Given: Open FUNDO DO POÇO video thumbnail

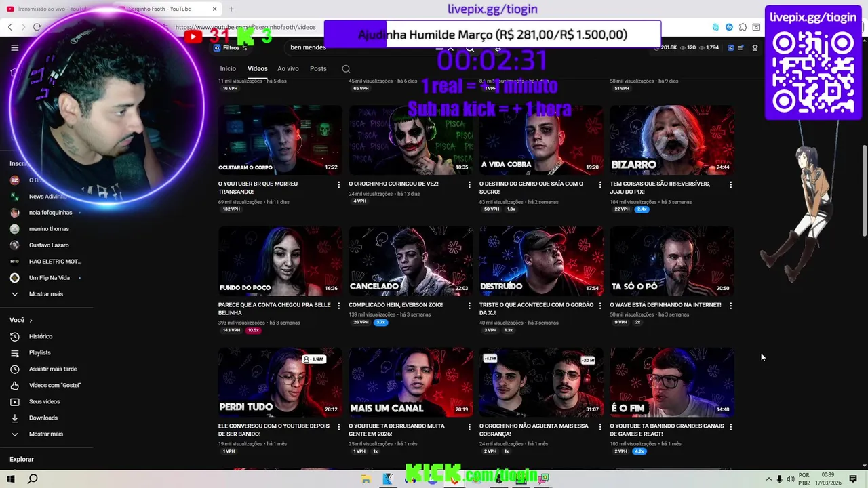Looking at the screenshot, I should 280,261.
